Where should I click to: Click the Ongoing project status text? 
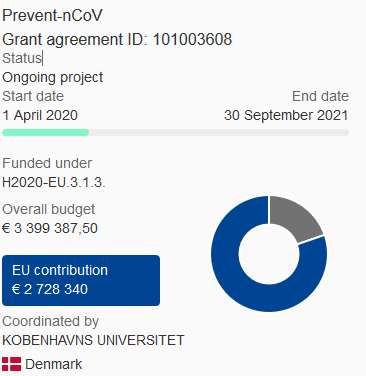(x=53, y=77)
